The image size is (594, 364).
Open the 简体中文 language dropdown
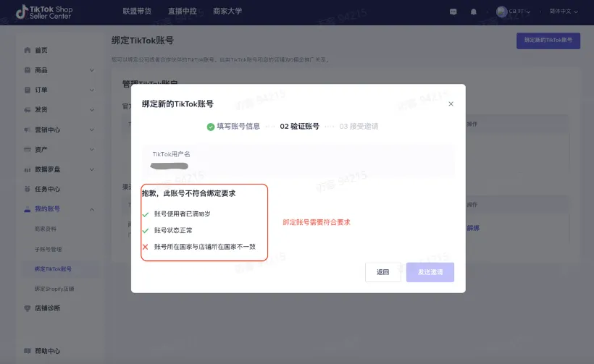tap(564, 12)
